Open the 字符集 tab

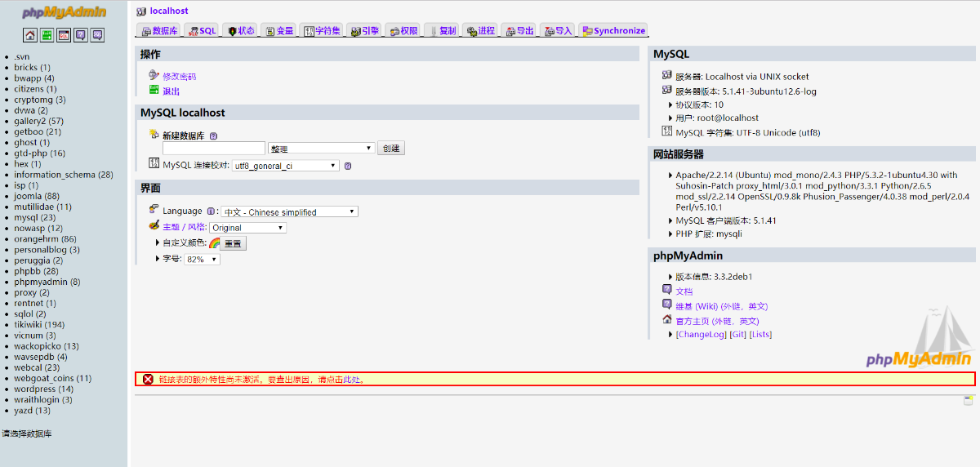(322, 30)
